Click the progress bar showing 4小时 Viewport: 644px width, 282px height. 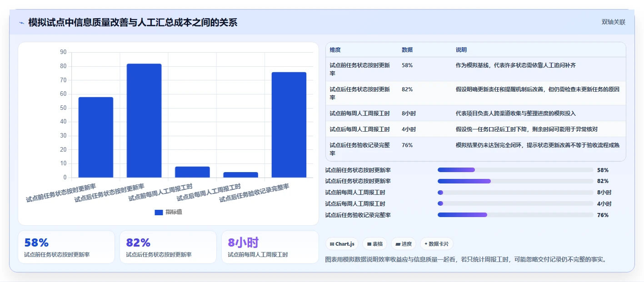coord(515,204)
